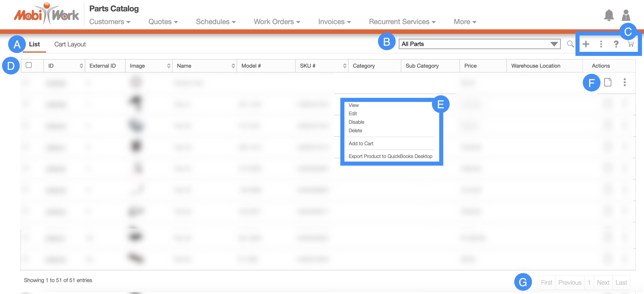Open the Work Orders menu dropdown
The image size is (644, 294).
pyautogui.click(x=277, y=22)
